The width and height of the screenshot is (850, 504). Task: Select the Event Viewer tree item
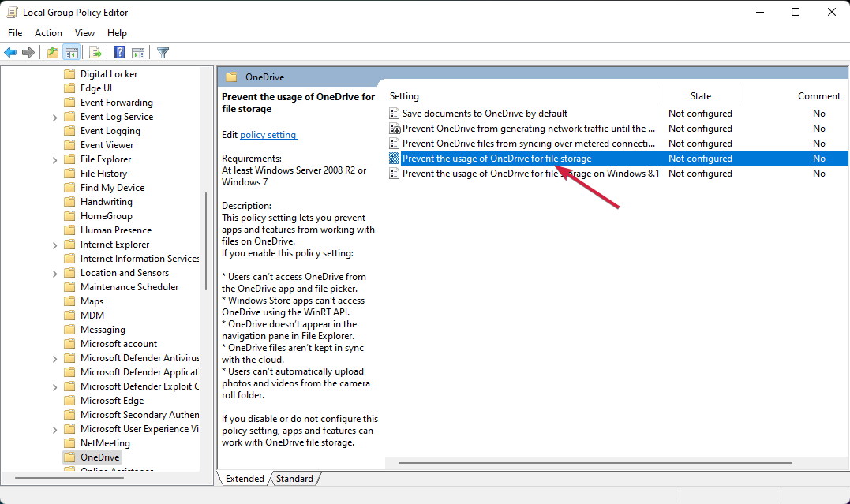point(107,144)
